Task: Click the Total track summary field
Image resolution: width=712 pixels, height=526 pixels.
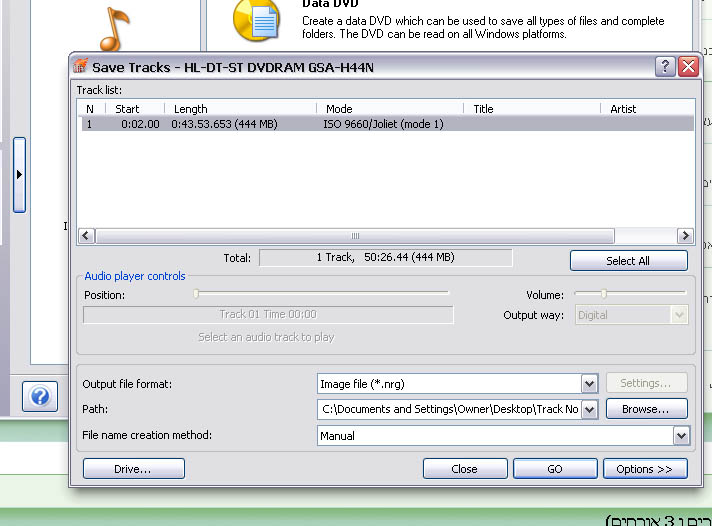Action: tap(386, 258)
